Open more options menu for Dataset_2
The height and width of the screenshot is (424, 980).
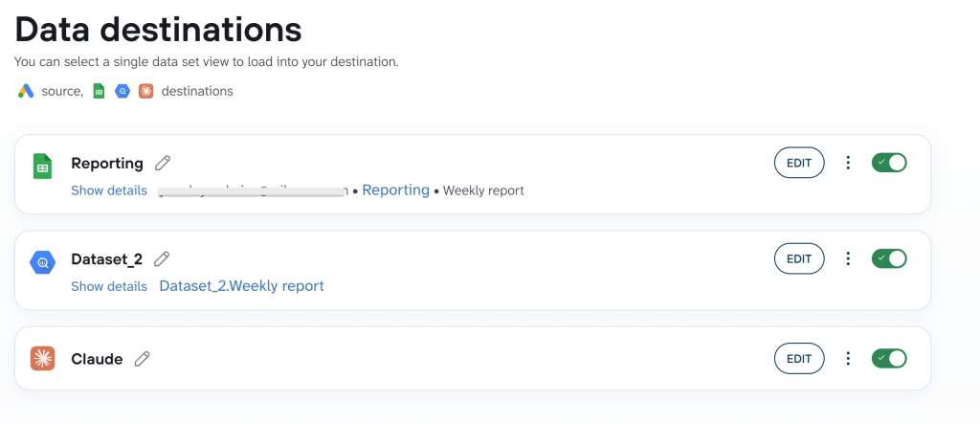point(848,258)
